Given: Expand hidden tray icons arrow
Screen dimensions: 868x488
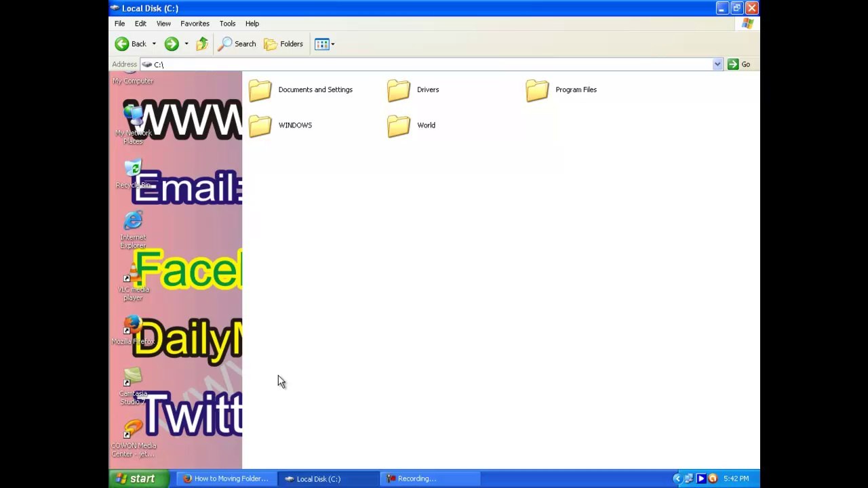Looking at the screenshot, I should pyautogui.click(x=677, y=479).
